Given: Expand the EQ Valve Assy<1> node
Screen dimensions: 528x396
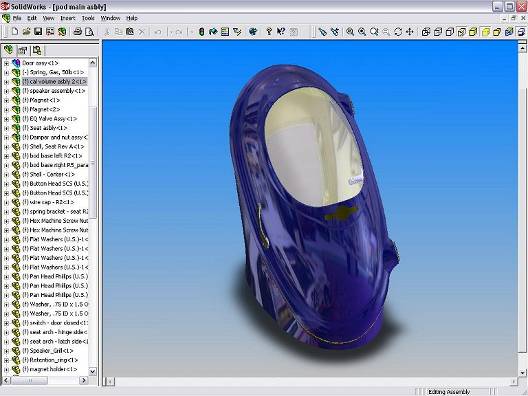Looking at the screenshot, I should [x=6, y=119].
